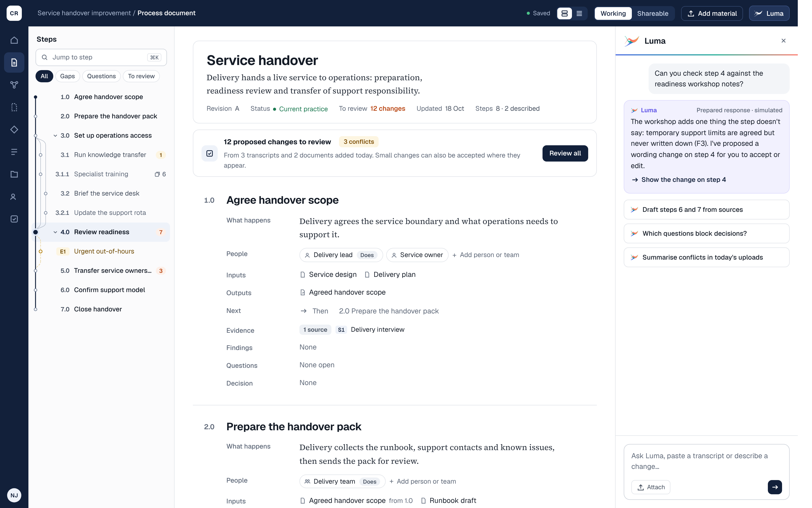812x508 pixels.
Task: Filter steps by All
Action: (44, 76)
